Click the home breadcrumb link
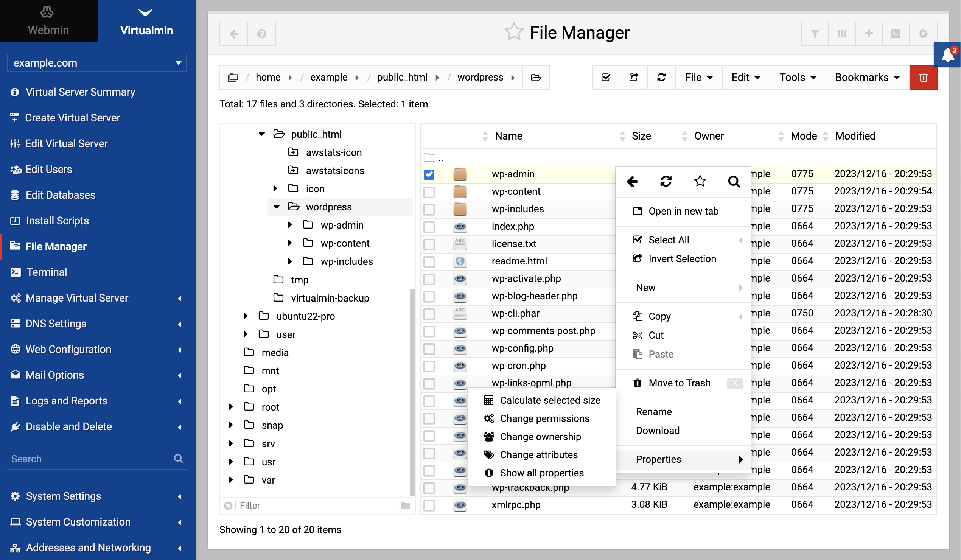This screenshot has height=560, width=961. click(268, 78)
